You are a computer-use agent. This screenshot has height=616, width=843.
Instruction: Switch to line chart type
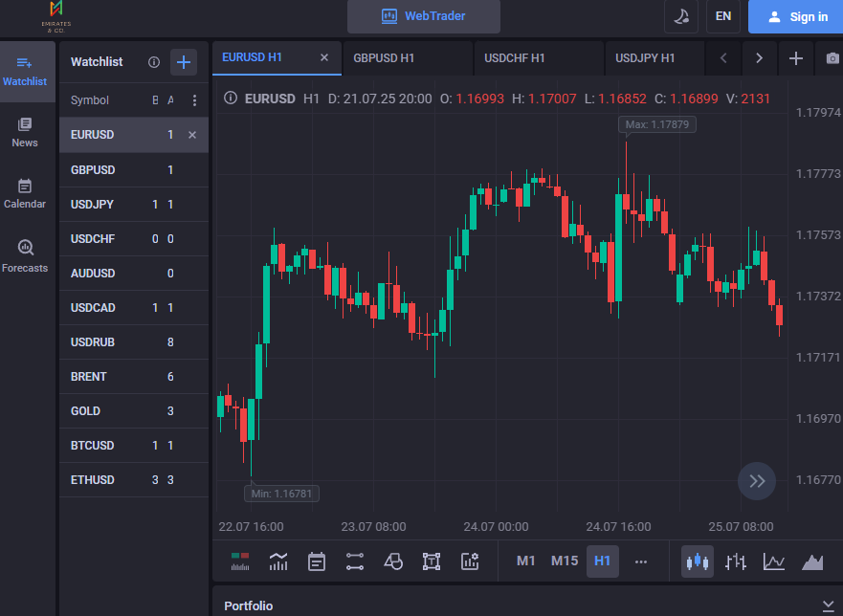click(774, 561)
